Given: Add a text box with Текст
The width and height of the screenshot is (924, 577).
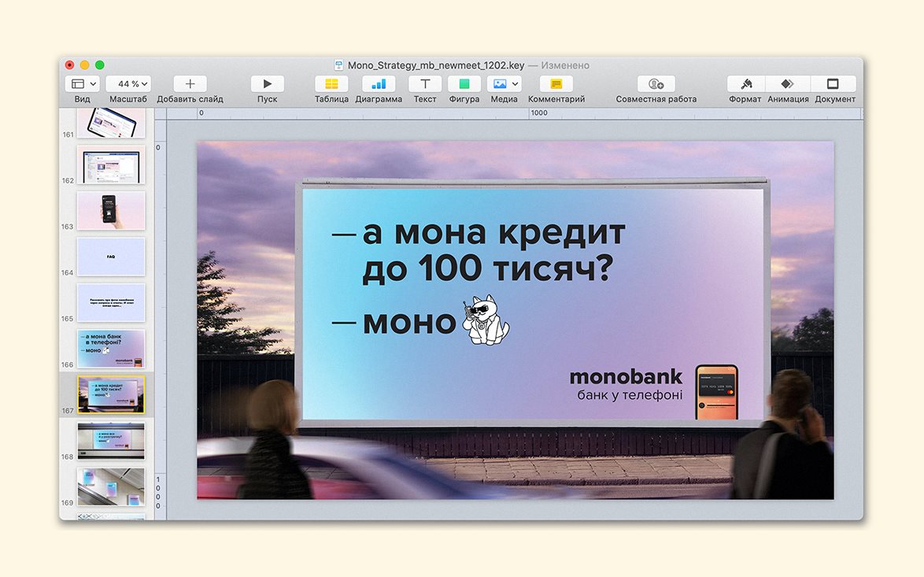Looking at the screenshot, I should click(425, 83).
